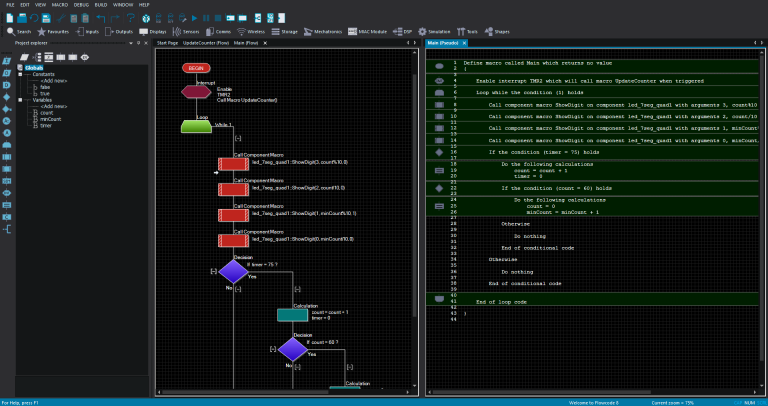
Task: Select the 'count' variable in Project explorer
Action: 47,113
